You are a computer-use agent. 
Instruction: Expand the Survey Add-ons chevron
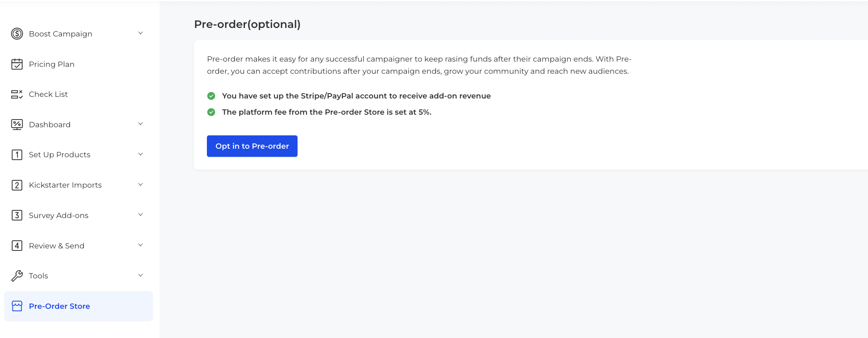point(140,215)
